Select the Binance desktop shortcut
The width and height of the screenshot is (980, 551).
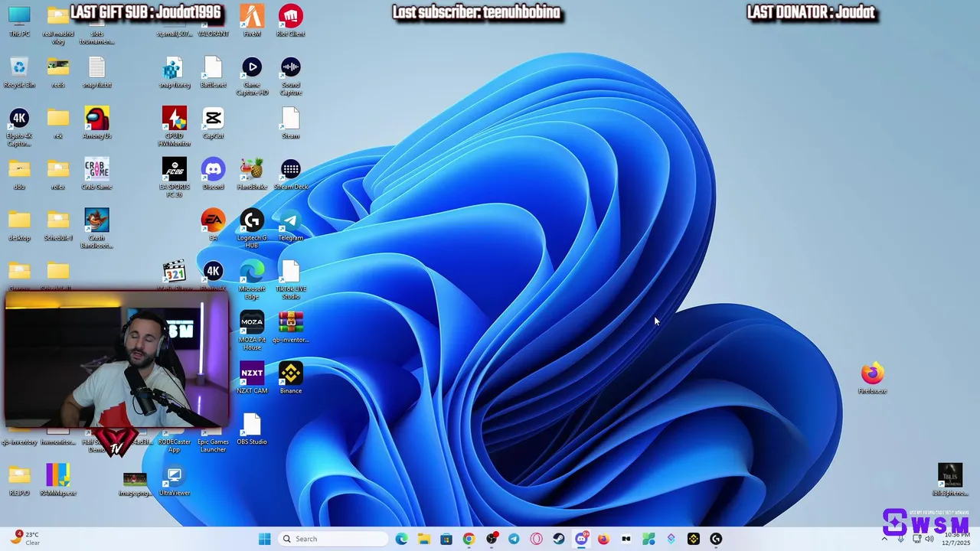(290, 379)
